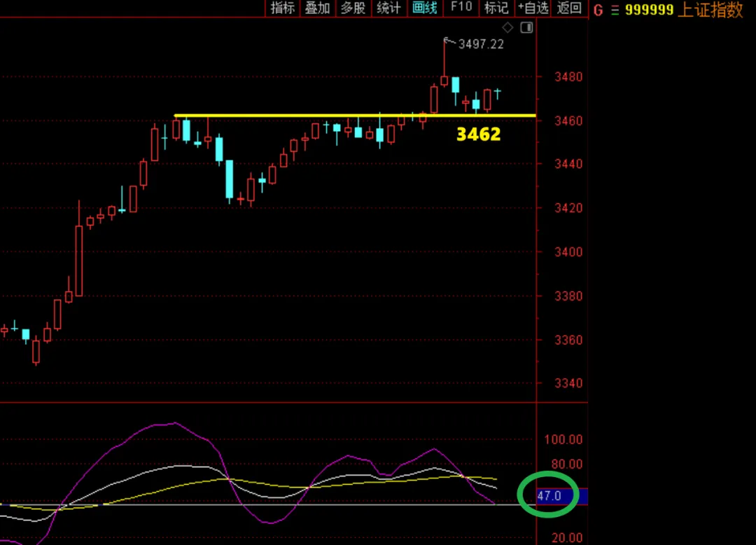Click the 3360 price axis label

(568, 340)
